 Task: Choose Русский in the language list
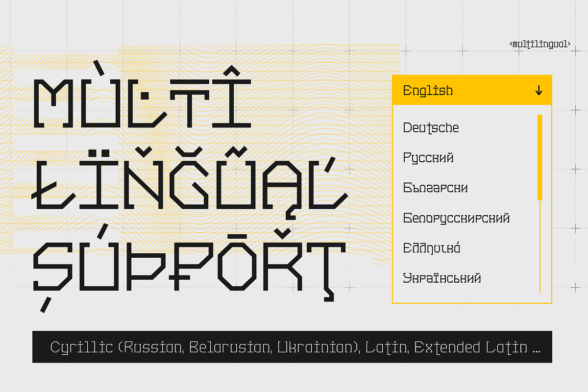coord(428,158)
